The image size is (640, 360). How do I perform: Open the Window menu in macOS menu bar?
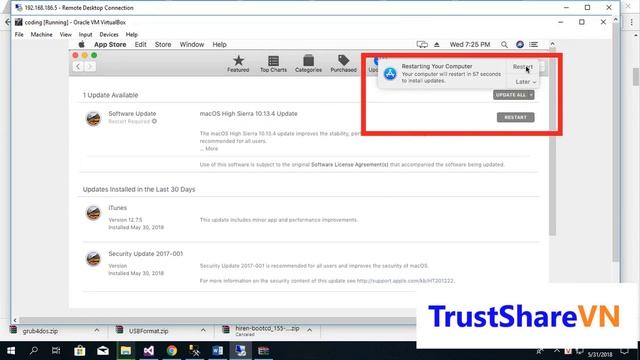point(191,44)
